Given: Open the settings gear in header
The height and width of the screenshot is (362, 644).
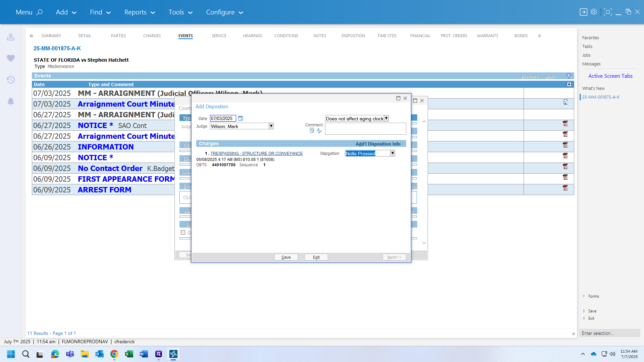Looking at the screenshot, I should point(594,12).
